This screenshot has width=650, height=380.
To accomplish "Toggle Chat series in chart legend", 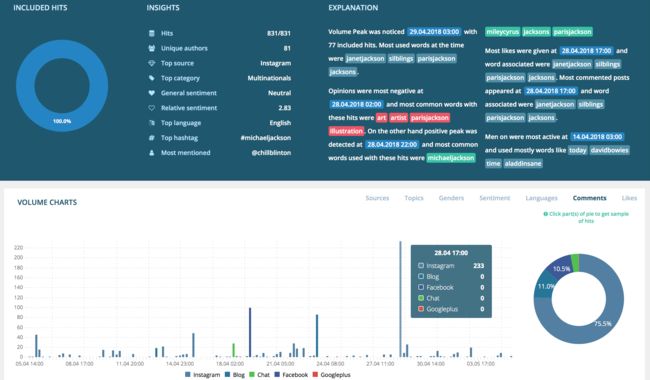I will point(259,375).
